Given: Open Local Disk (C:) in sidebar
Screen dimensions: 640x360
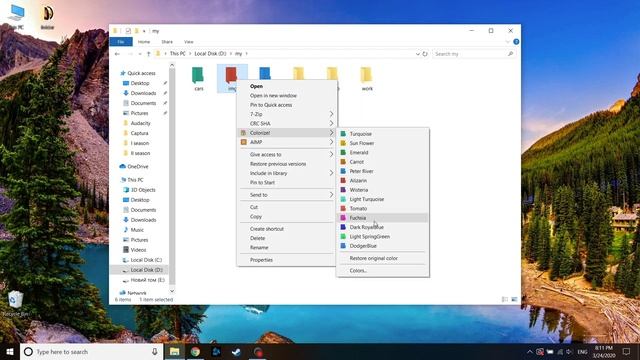Looking at the screenshot, I should click(x=146, y=260).
